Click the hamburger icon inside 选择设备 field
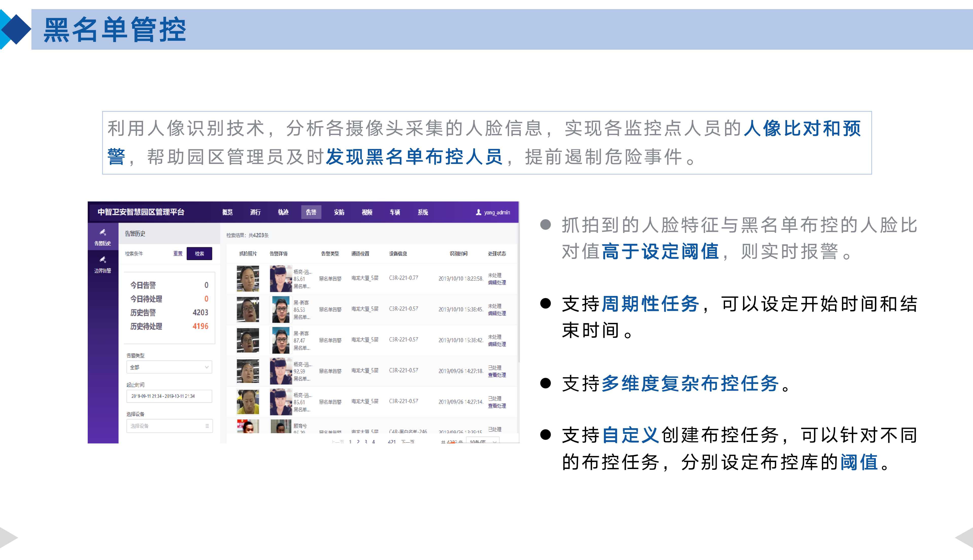Viewport: 973px width, 560px height. tap(207, 426)
